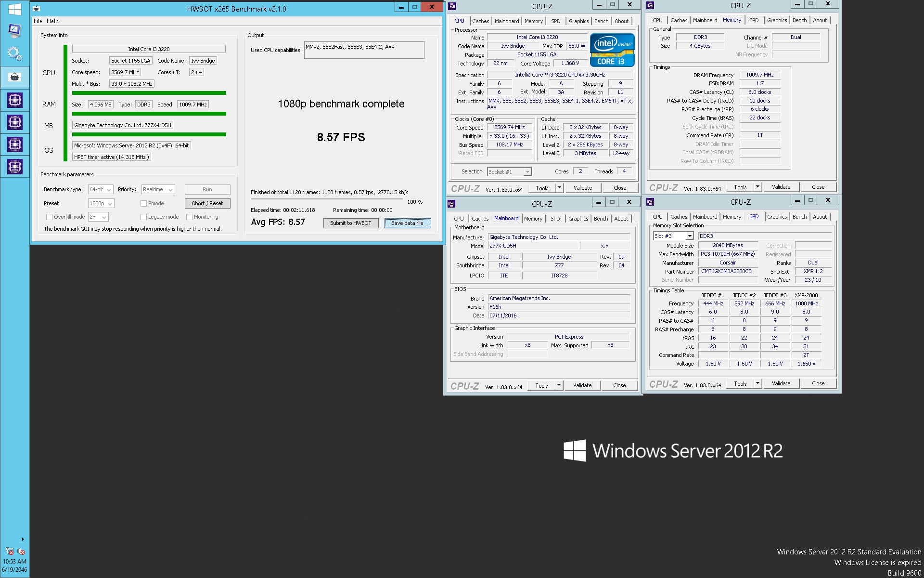Click the 8.57 FPS result text

(x=341, y=137)
